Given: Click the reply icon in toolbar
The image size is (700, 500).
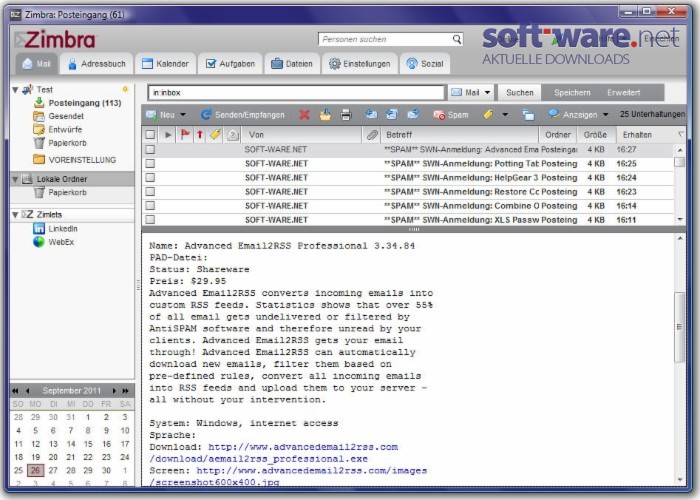Looking at the screenshot, I should [371, 114].
